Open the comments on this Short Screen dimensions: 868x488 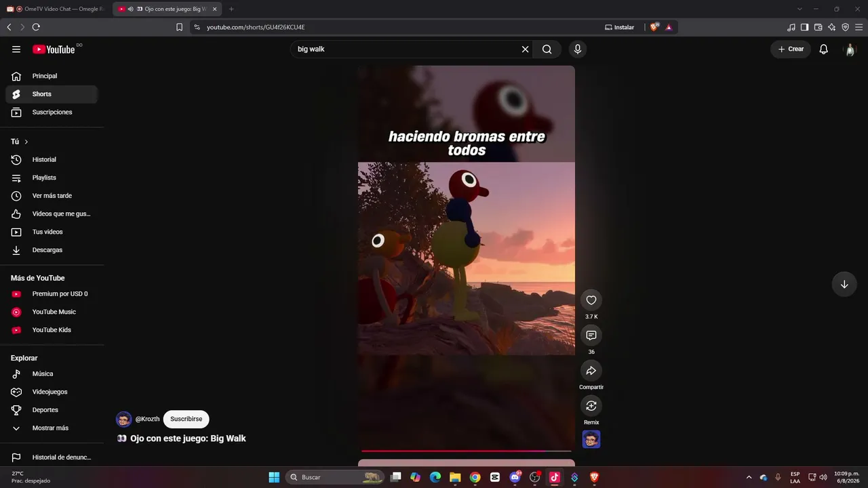pos(591,335)
